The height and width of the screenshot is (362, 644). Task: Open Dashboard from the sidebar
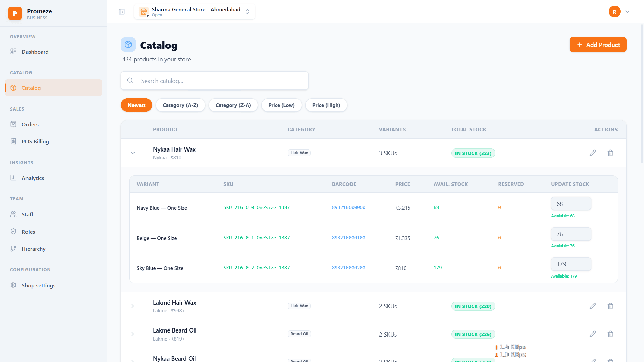[x=54, y=52]
